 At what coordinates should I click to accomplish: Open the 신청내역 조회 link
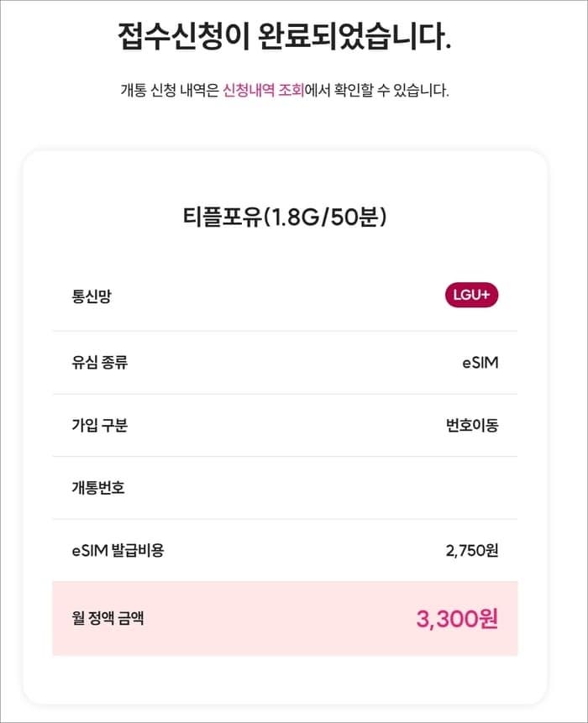pyautogui.click(x=263, y=90)
